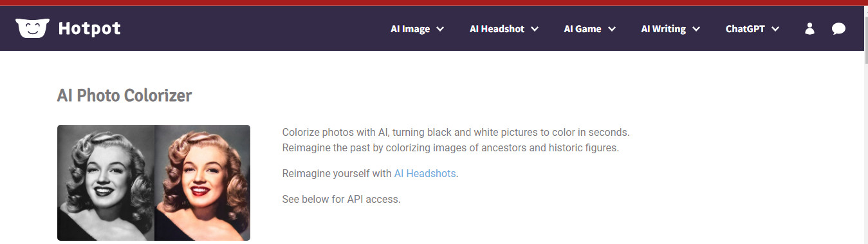Image resolution: width=868 pixels, height=244 pixels.
Task: Click the Hotpot smiling pot logo icon
Action: (32, 28)
